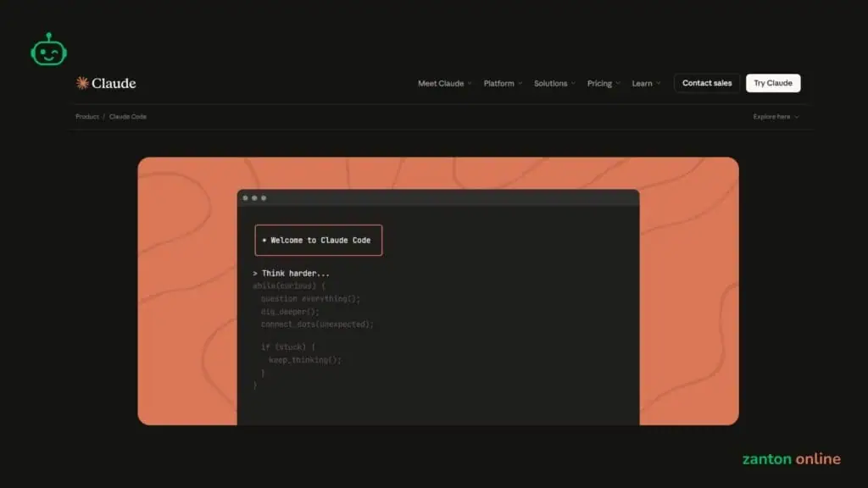This screenshot has width=868, height=488.
Task: Expand the Explore here section menu
Action: (x=775, y=117)
